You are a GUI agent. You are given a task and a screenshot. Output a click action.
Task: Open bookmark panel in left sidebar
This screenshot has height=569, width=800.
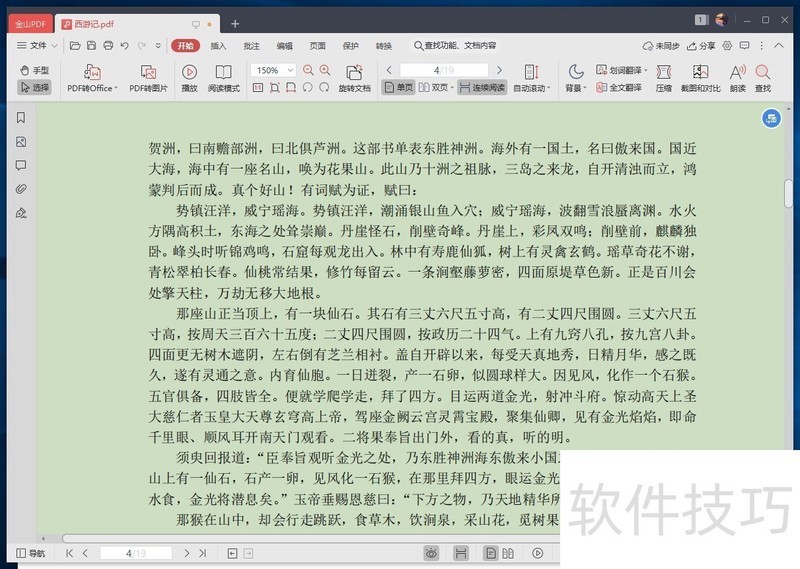tap(20, 118)
